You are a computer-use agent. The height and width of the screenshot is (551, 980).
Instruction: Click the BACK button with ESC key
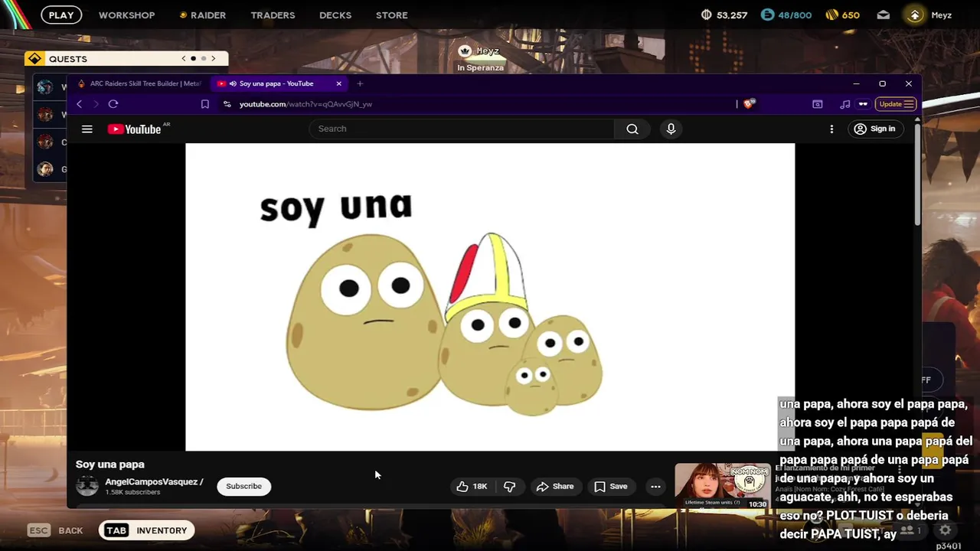pos(55,530)
